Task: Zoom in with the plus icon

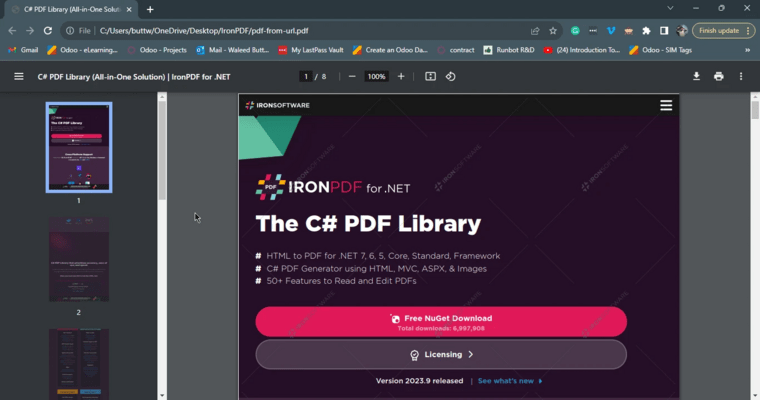Action: [x=401, y=77]
